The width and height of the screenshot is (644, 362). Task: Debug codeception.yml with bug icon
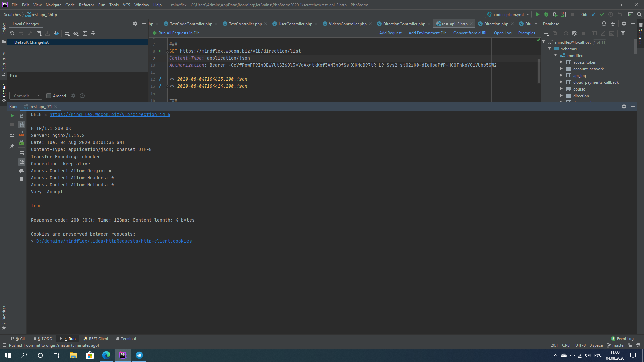click(x=546, y=14)
